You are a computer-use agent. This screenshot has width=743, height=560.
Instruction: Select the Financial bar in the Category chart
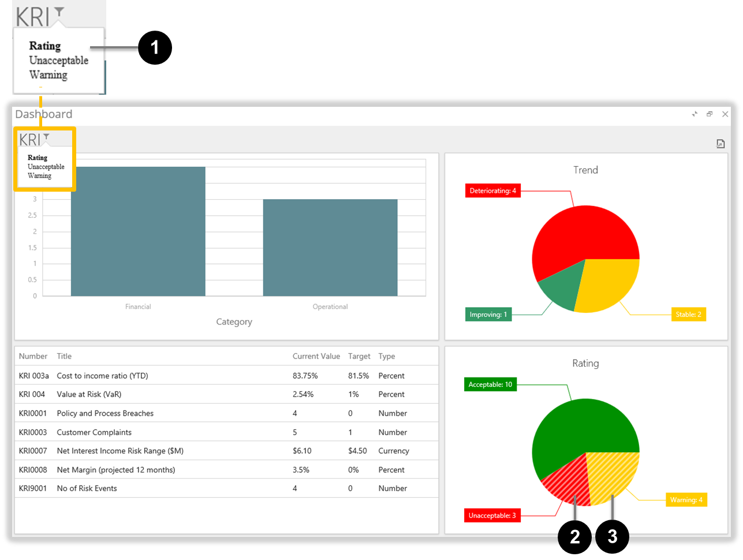[138, 231]
